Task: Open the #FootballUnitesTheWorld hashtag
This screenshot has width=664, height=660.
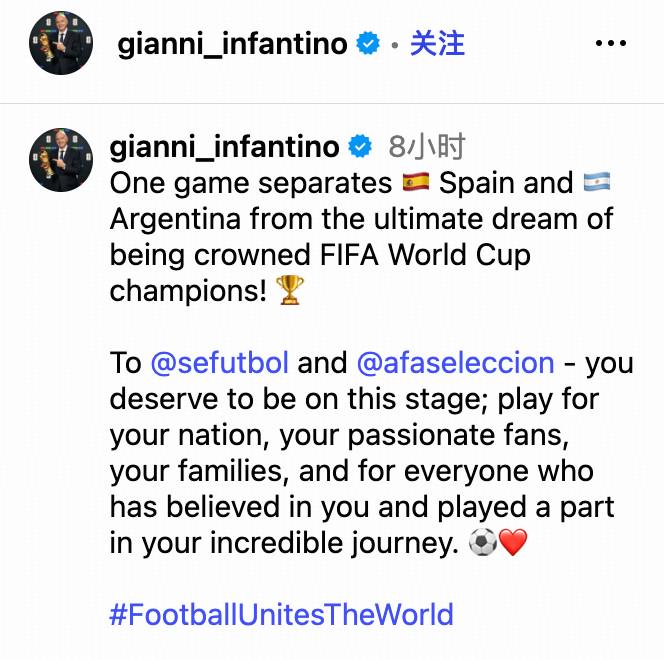Action: coord(282,614)
